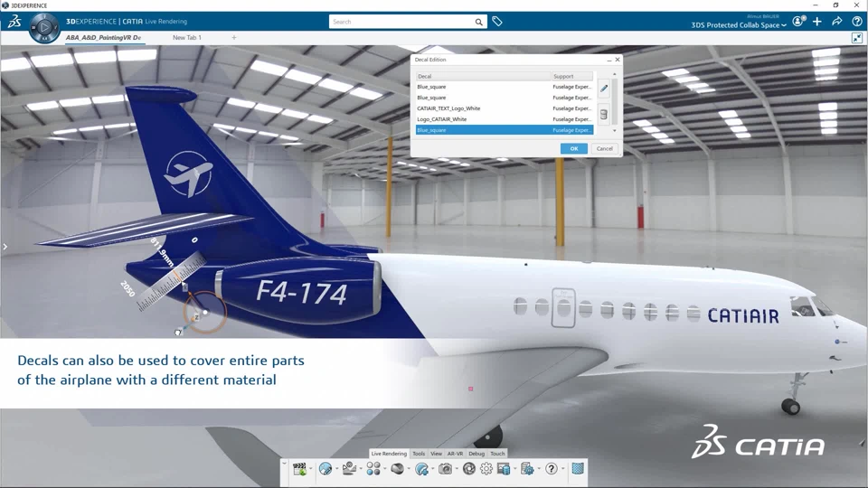Expand dropdown arrow next to camera icon

click(457, 469)
